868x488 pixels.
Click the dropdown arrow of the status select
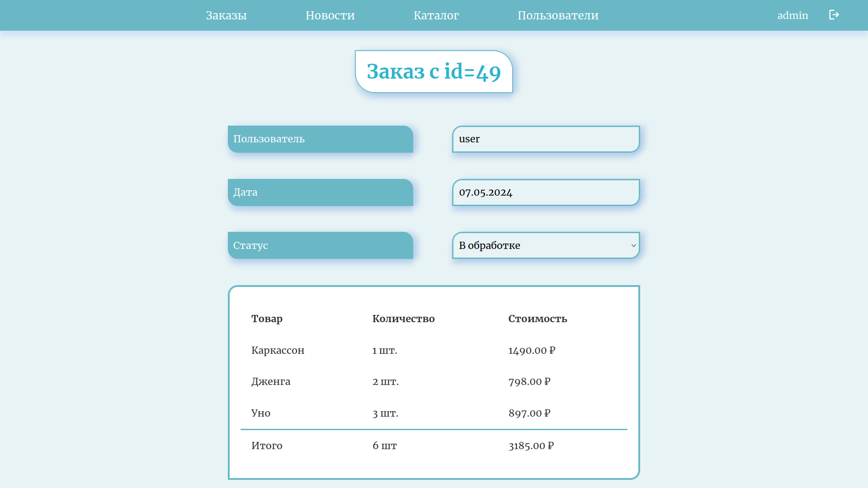[633, 245]
